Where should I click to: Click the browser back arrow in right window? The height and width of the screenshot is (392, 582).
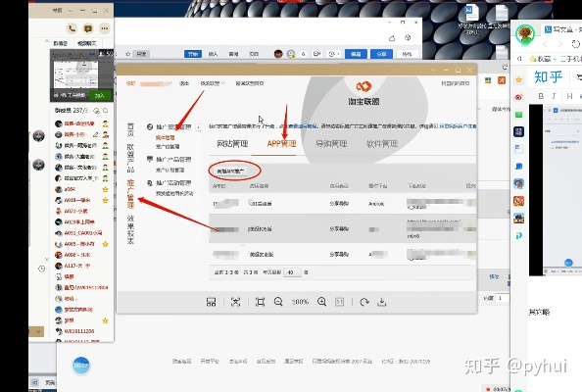[x=545, y=44]
